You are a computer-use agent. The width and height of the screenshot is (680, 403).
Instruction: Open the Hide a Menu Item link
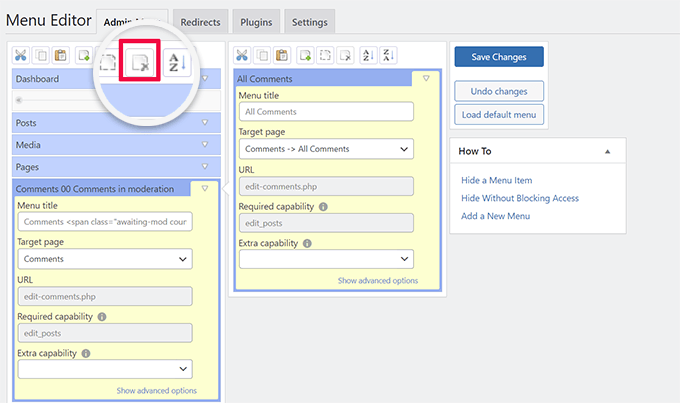pyautogui.click(x=497, y=180)
